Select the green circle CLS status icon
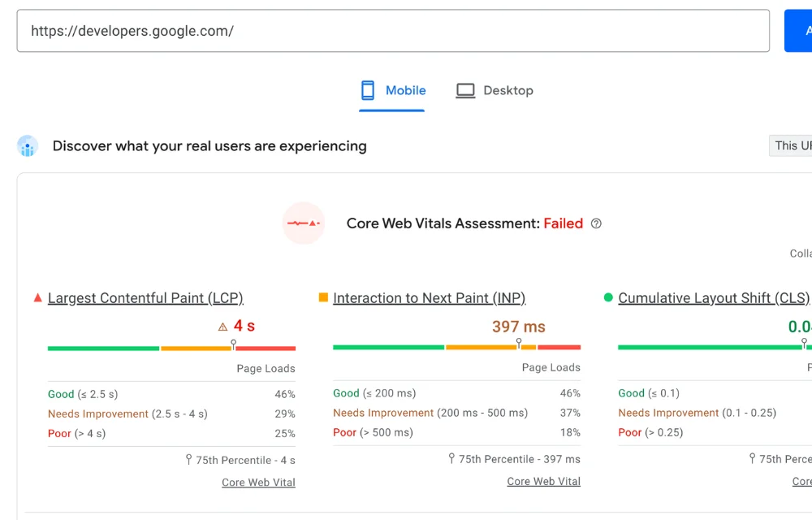The width and height of the screenshot is (812, 520). pyautogui.click(x=607, y=297)
